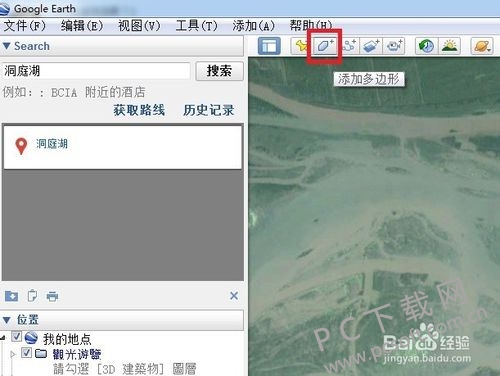
Task: Expand the 觀光遊覽 tree node
Action: point(13,354)
